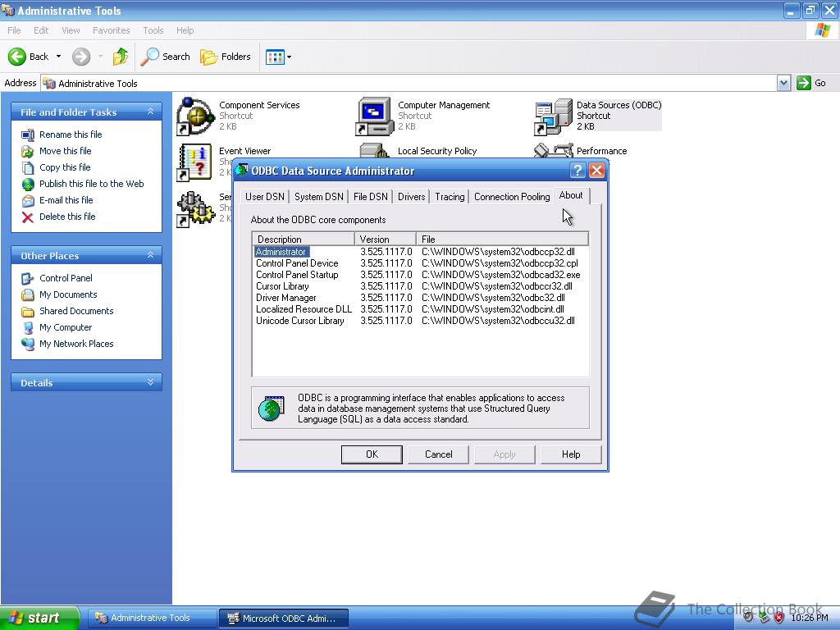840x630 pixels.
Task: Click the Back arrow icon
Action: (17, 57)
